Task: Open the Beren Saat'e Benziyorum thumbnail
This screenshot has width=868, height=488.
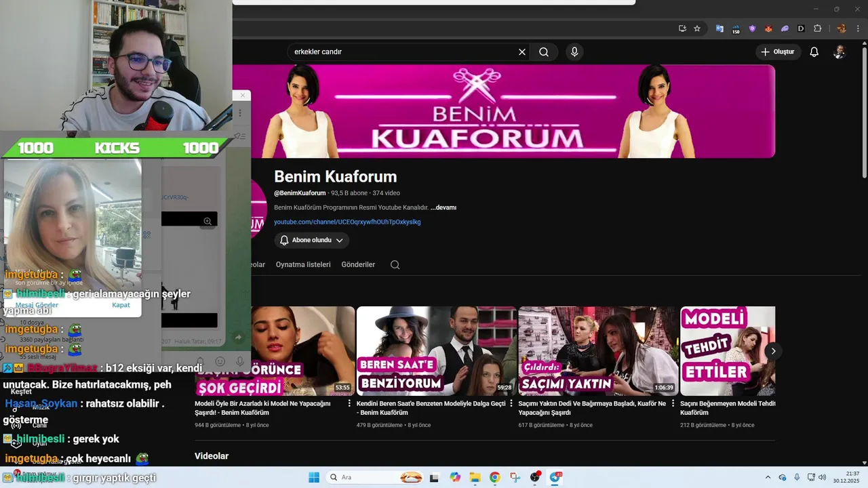Action: pos(436,351)
